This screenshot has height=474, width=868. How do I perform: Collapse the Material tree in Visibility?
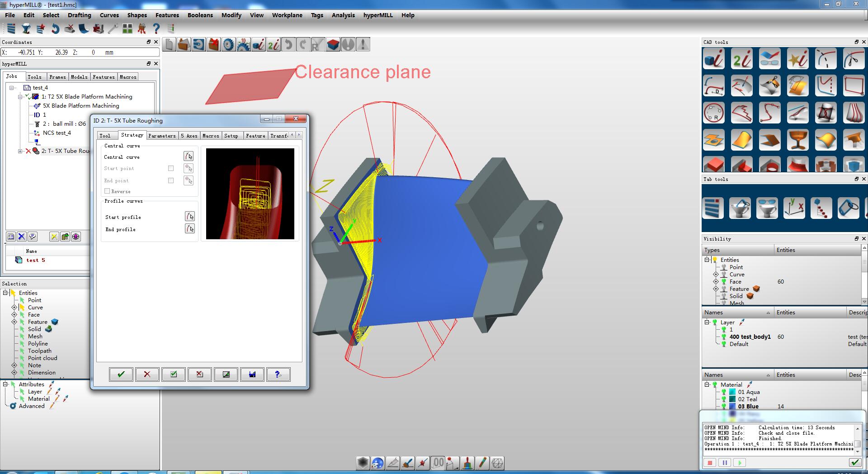point(707,385)
